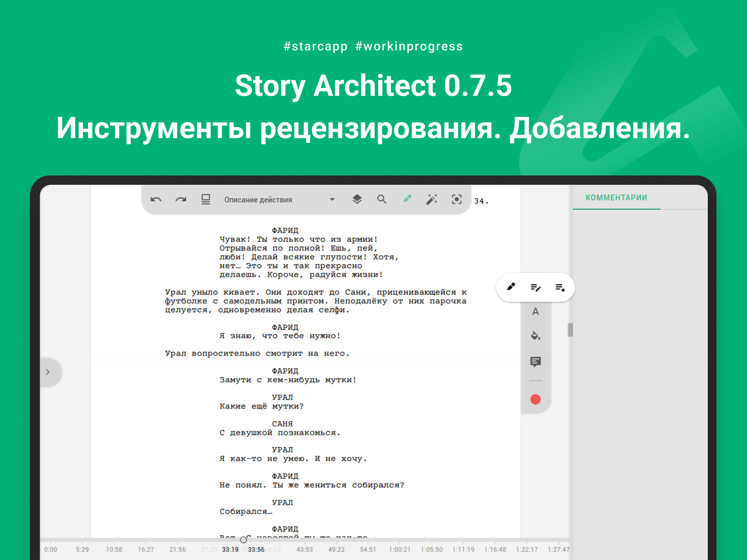Select the starred-lines review tool
Image resolution: width=747 pixels, height=560 pixels.
560,287
